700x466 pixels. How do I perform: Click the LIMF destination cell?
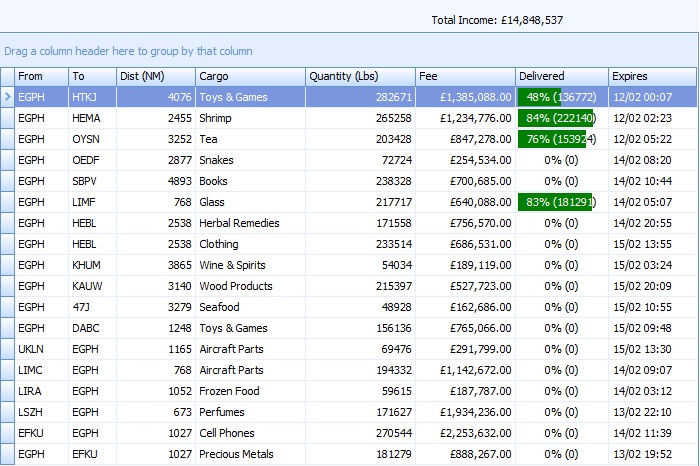click(x=92, y=202)
